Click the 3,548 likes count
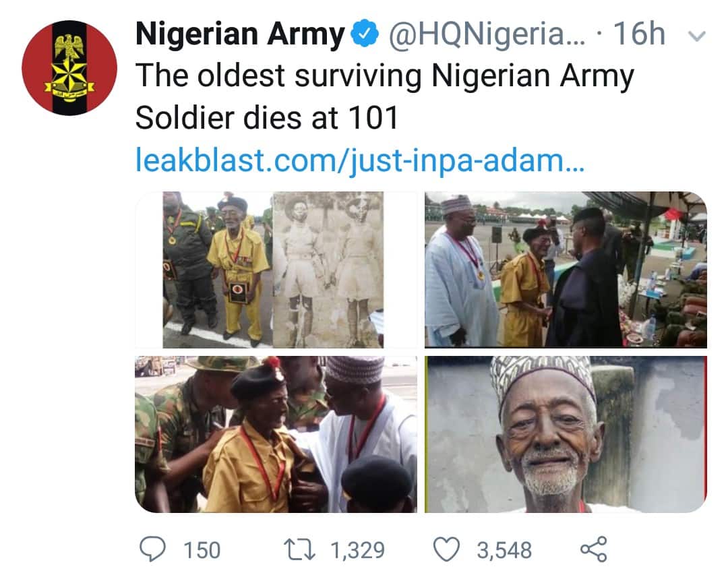The width and height of the screenshot is (728, 577). tap(504, 550)
